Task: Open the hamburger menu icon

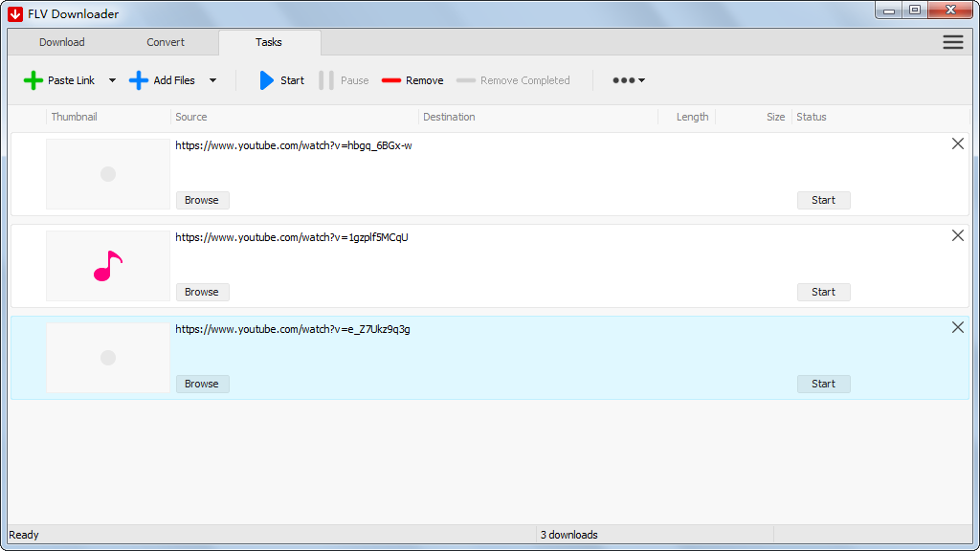Action: (x=953, y=42)
